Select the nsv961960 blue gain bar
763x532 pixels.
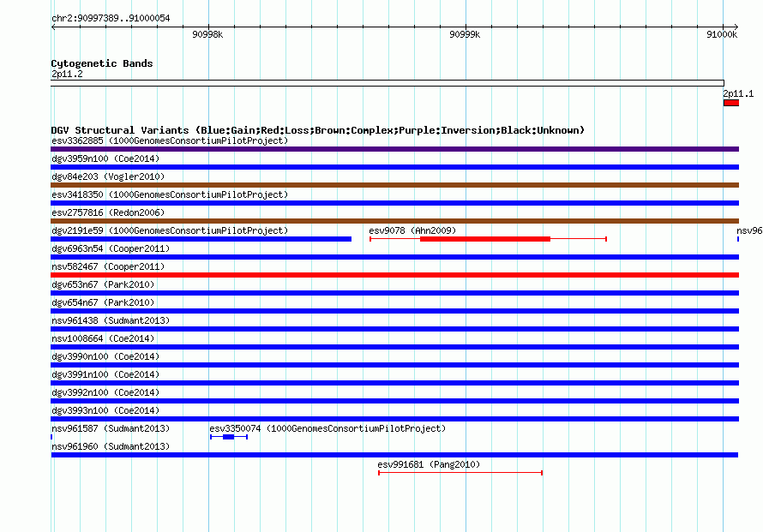(394, 455)
